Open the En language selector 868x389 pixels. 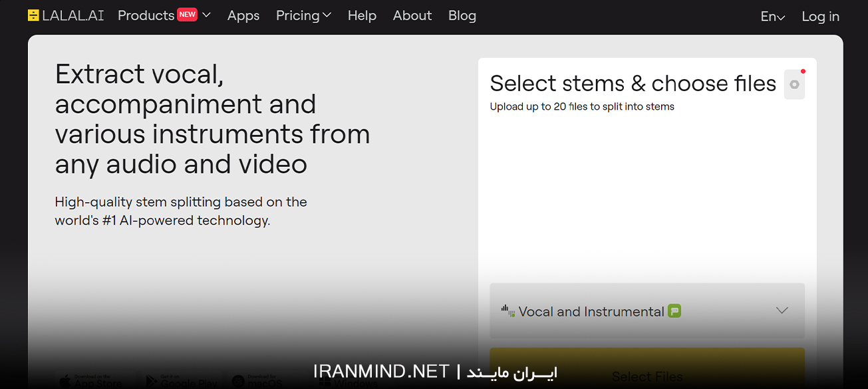(x=772, y=16)
